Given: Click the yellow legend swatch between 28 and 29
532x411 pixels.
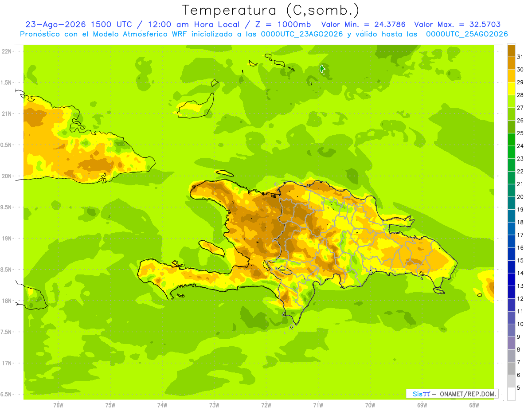Looking at the screenshot, I should pyautogui.click(x=511, y=89).
